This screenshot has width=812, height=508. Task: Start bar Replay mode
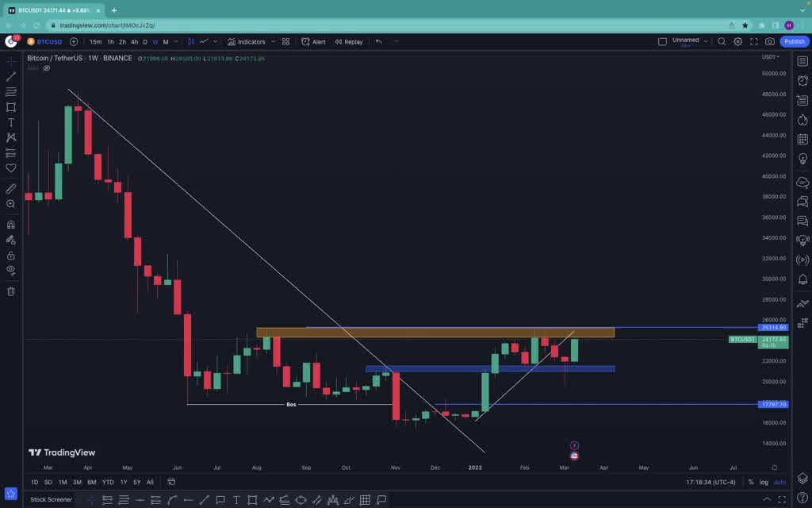click(x=349, y=41)
